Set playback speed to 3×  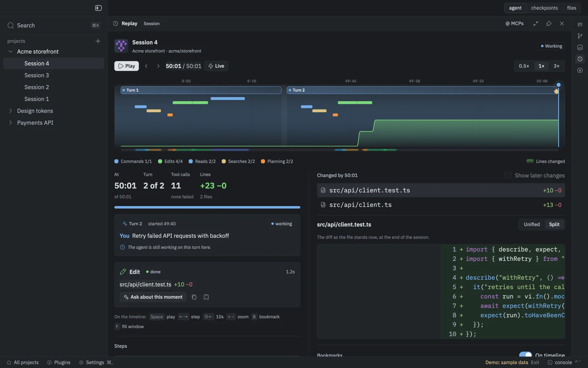[556, 66]
